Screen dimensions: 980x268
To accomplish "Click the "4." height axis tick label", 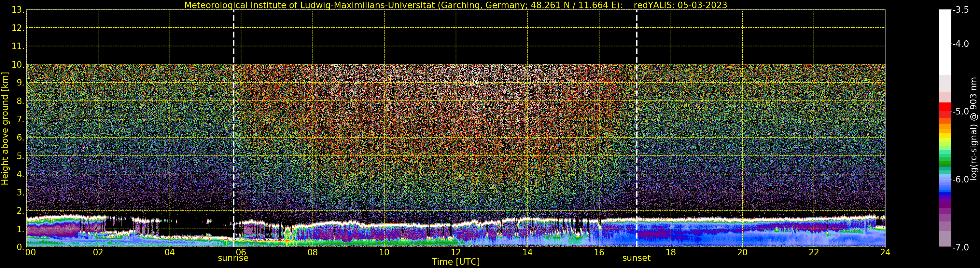I will 20,174.
